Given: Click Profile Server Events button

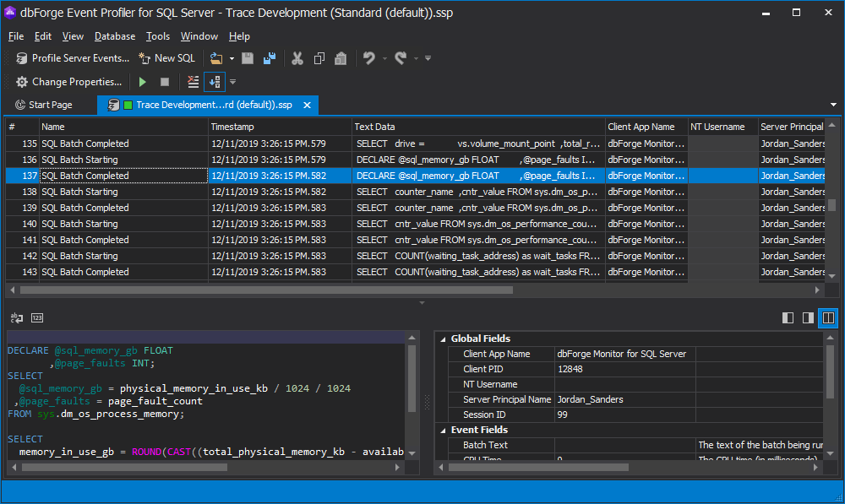Looking at the screenshot, I should (x=73, y=58).
